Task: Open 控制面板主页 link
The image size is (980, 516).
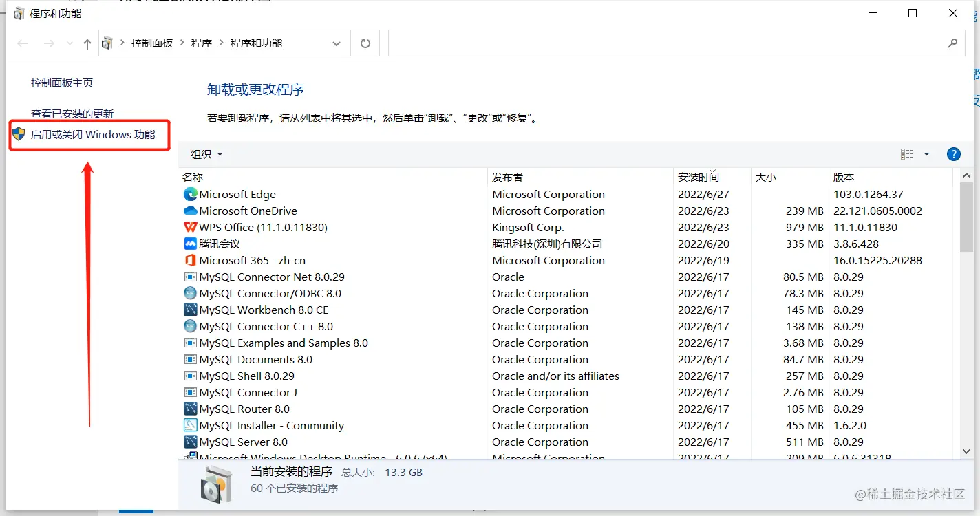Action: pyautogui.click(x=62, y=83)
